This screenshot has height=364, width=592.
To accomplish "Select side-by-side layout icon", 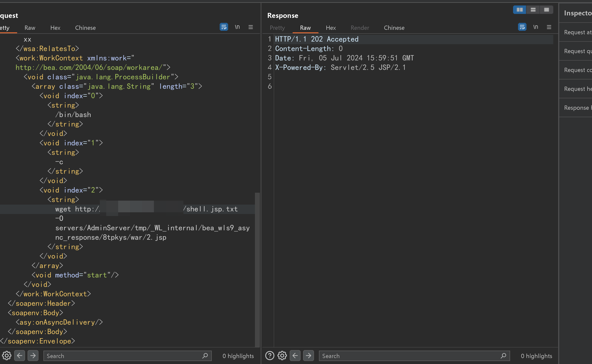I will 520,10.
